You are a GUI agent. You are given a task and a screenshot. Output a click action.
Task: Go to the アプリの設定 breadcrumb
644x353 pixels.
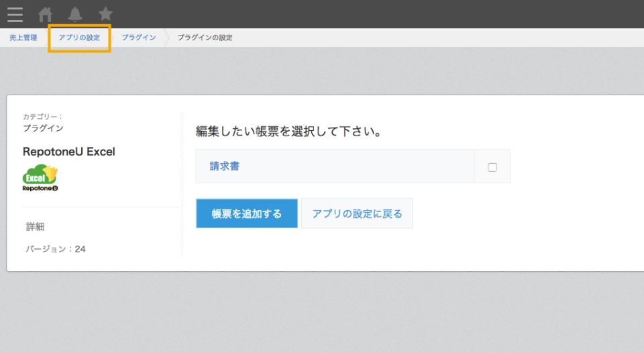tap(79, 38)
